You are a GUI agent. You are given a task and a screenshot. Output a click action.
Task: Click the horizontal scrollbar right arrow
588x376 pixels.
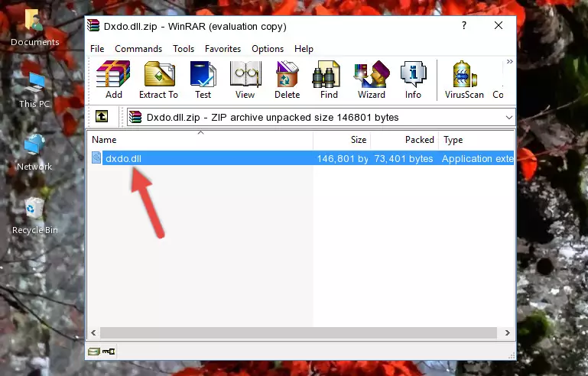[x=507, y=332]
